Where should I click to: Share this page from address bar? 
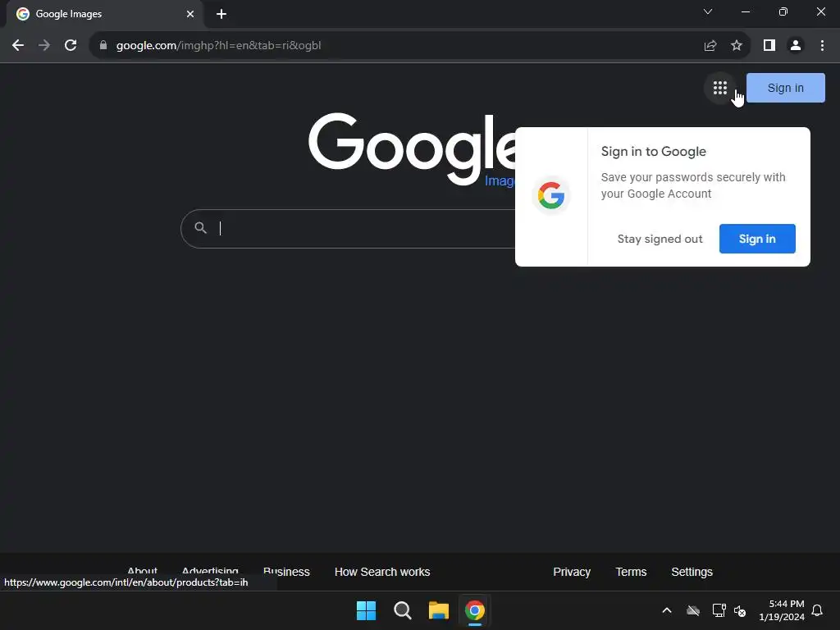710,46
